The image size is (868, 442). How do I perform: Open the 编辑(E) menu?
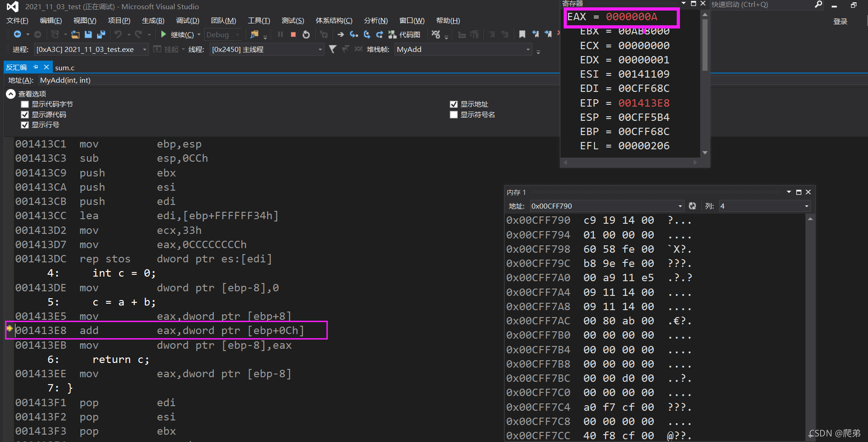click(51, 21)
